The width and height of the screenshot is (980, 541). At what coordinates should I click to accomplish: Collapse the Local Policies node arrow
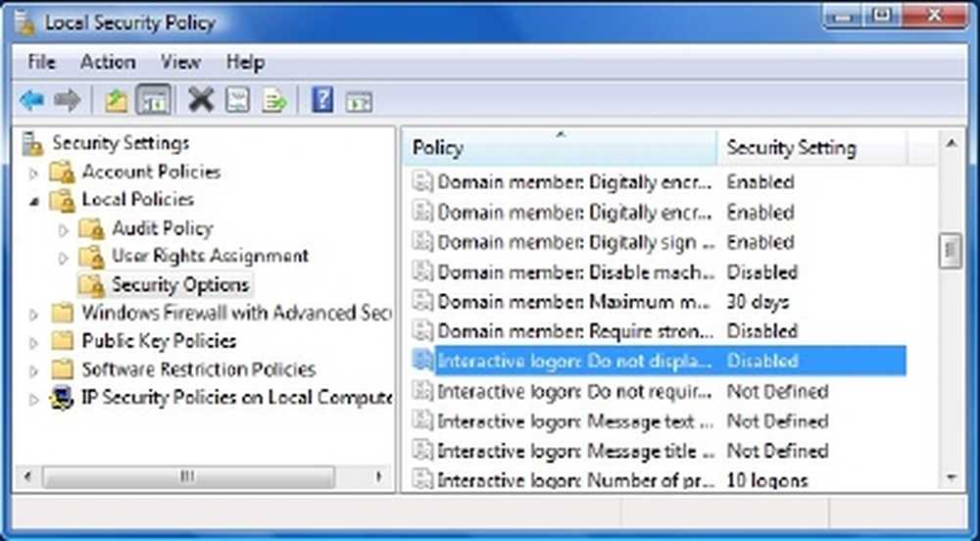34,201
